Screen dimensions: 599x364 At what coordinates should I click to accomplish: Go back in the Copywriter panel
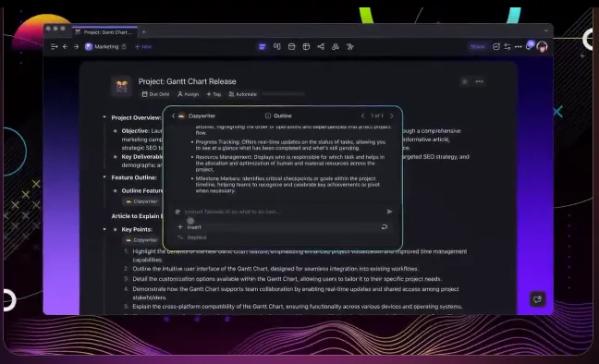[173, 115]
